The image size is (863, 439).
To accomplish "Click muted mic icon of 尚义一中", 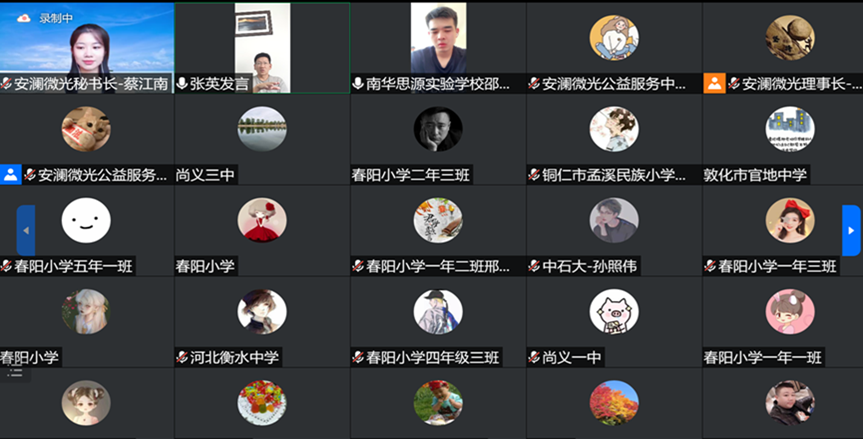I will (534, 358).
